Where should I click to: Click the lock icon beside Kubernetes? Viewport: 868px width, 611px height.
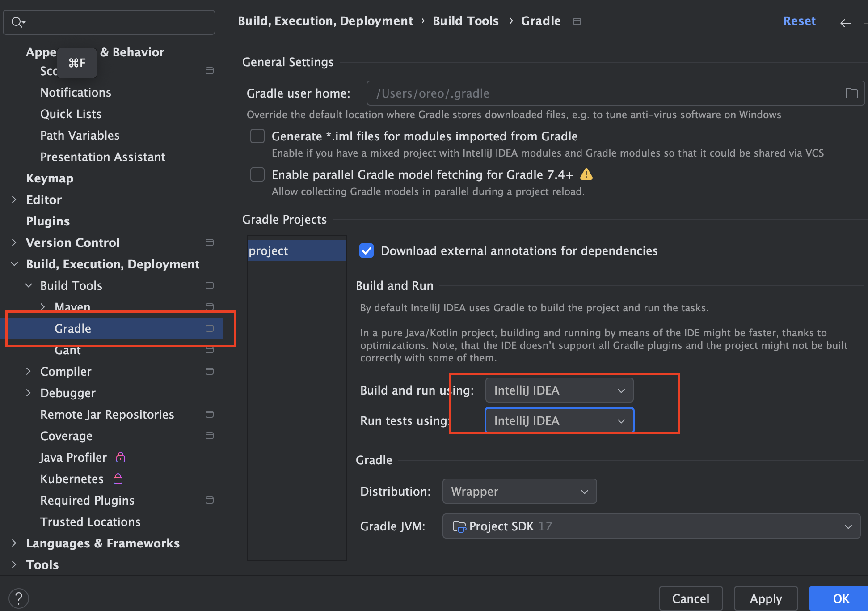pyautogui.click(x=118, y=479)
